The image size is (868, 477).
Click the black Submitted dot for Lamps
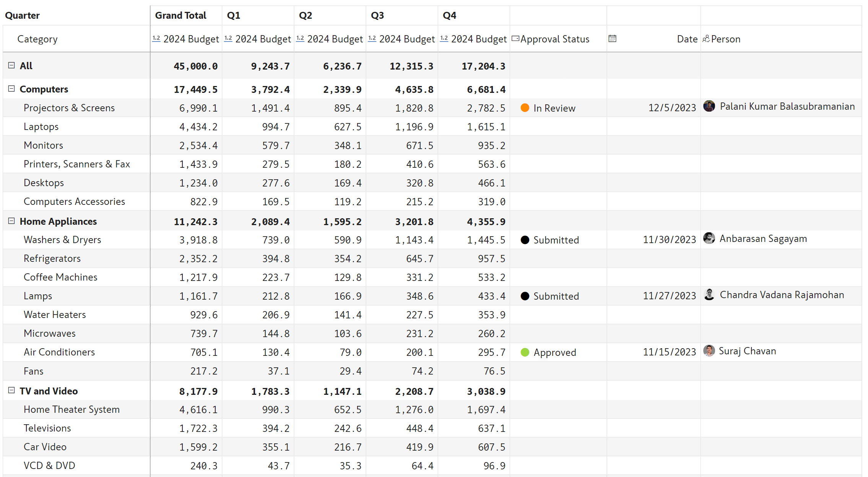(525, 296)
